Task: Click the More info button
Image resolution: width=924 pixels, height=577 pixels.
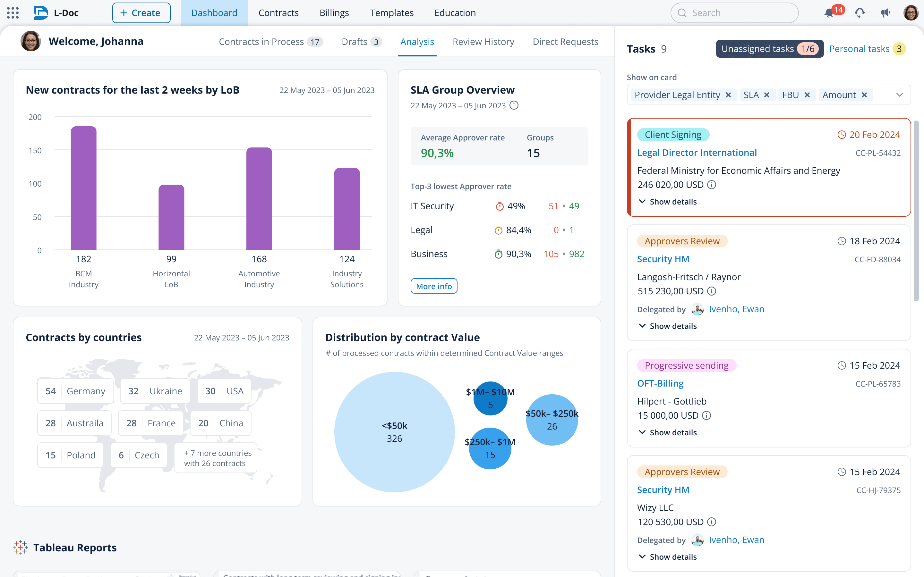Action: coord(434,286)
